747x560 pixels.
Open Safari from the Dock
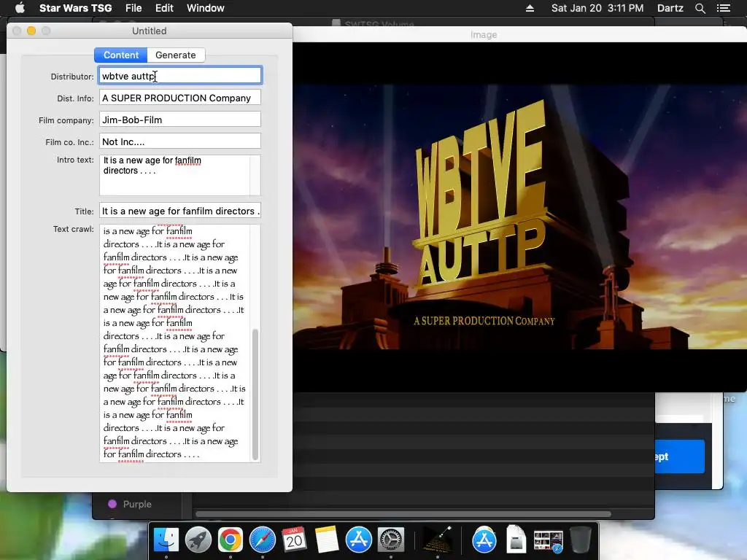coord(263,540)
